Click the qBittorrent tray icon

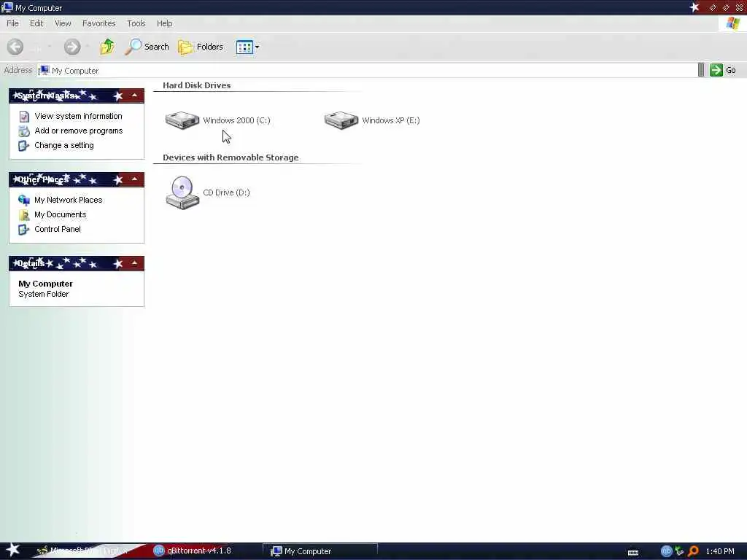coord(666,551)
